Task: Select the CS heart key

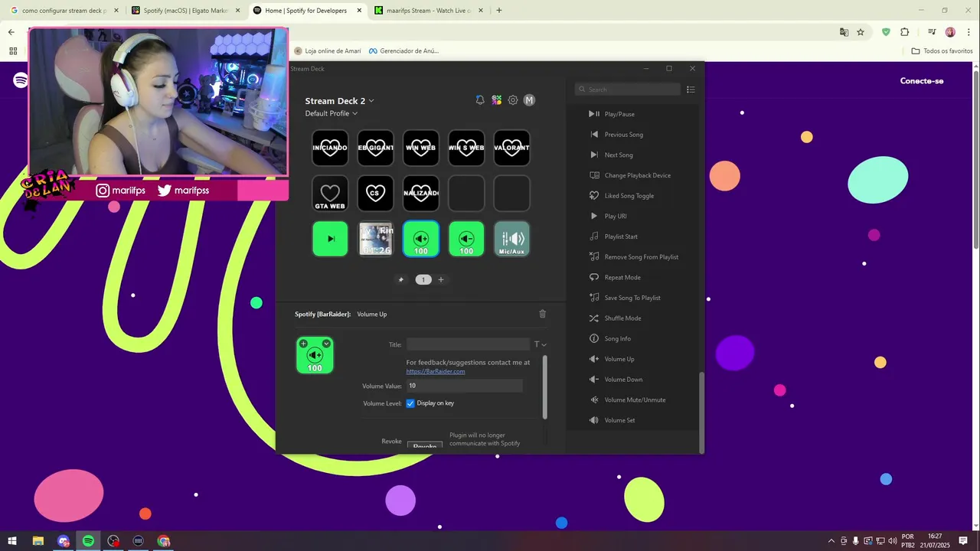Action: pos(375,194)
